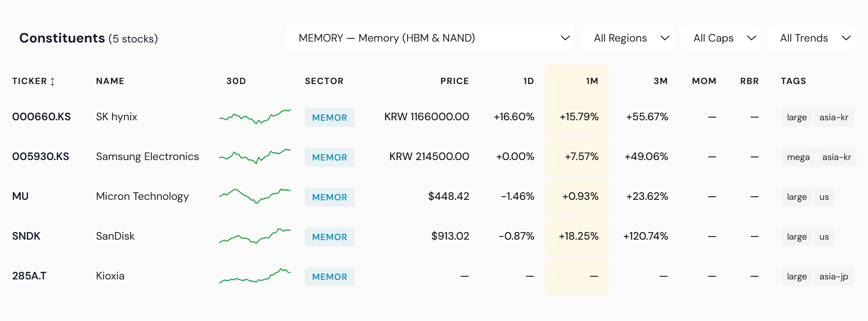Sort by the 3M column header
Viewport: 868px width, 321px height.
coord(661,81)
